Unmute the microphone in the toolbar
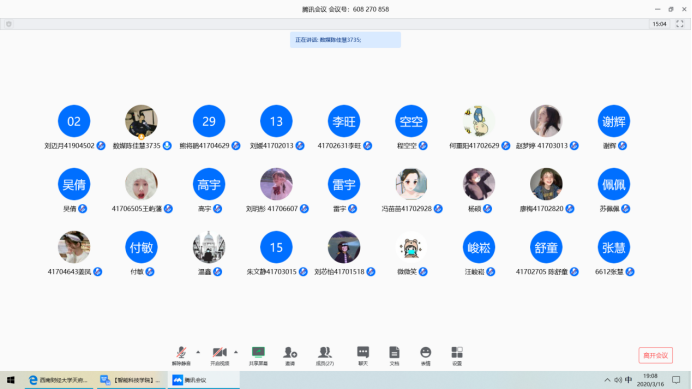Screen dimensions: 692x389 pyautogui.click(x=181, y=355)
